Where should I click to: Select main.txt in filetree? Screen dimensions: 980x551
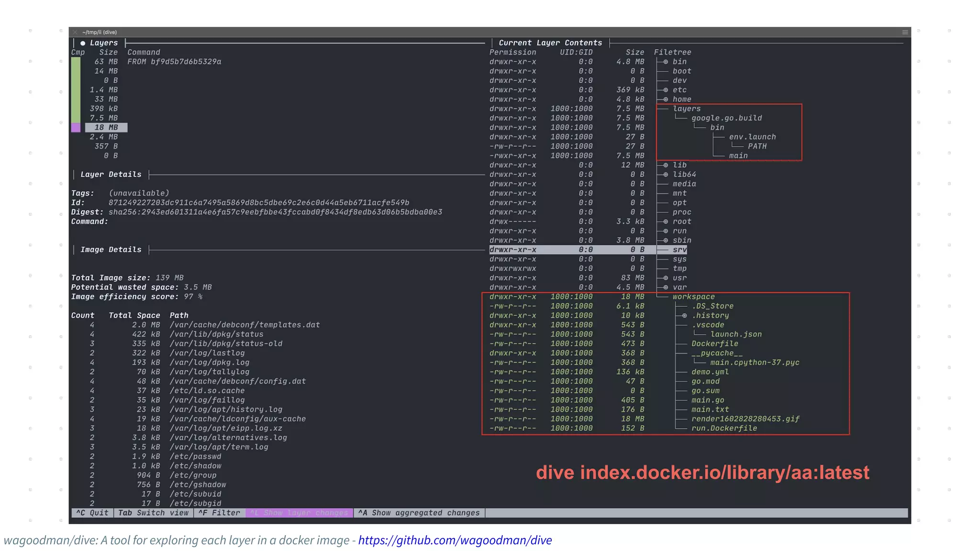click(x=710, y=409)
